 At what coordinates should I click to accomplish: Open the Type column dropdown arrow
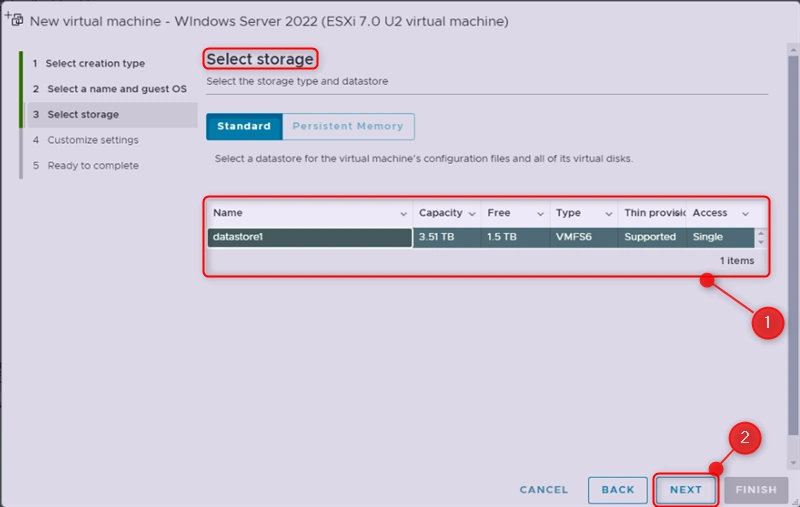pos(609,214)
